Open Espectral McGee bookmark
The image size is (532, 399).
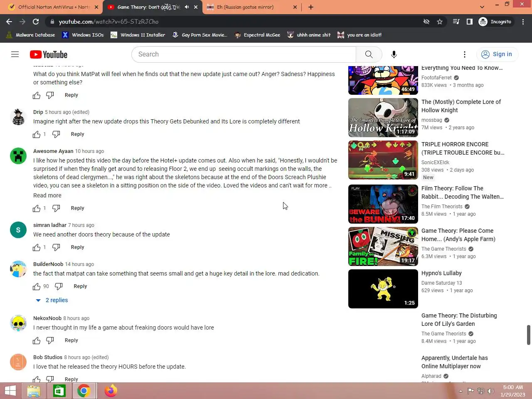click(x=257, y=35)
